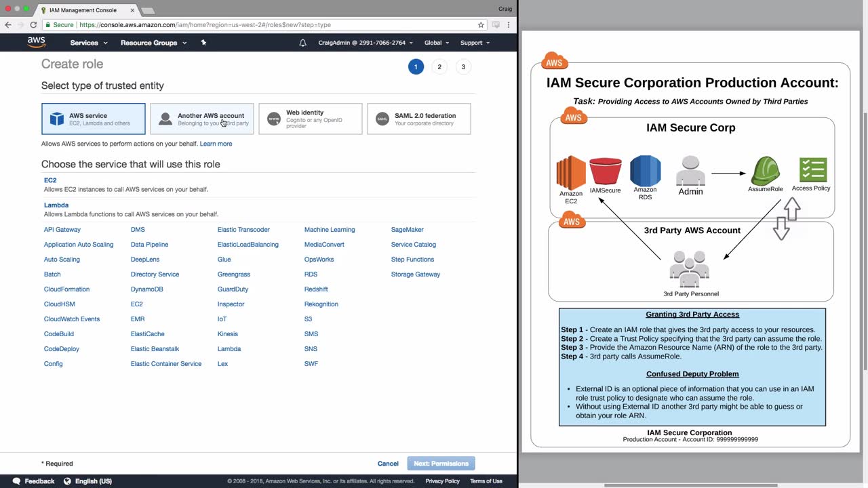Screen dimensions: 868x488
Task: Click the 3rd Party Personnel group icon
Action: (690, 268)
